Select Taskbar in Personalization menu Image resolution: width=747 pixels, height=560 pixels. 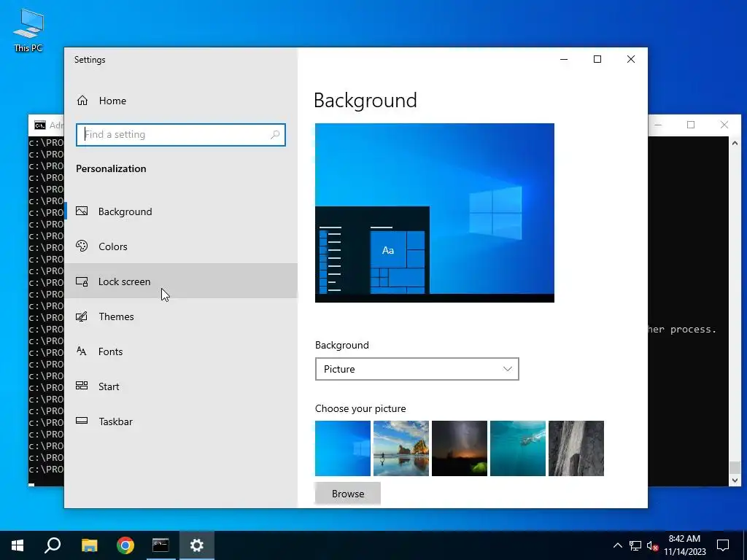pyautogui.click(x=181, y=421)
